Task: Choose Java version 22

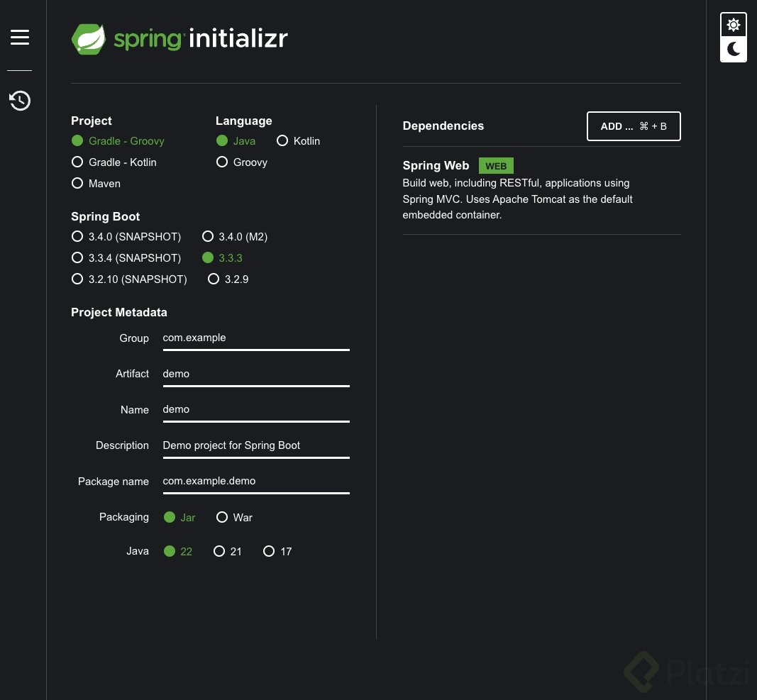Action: (177, 551)
